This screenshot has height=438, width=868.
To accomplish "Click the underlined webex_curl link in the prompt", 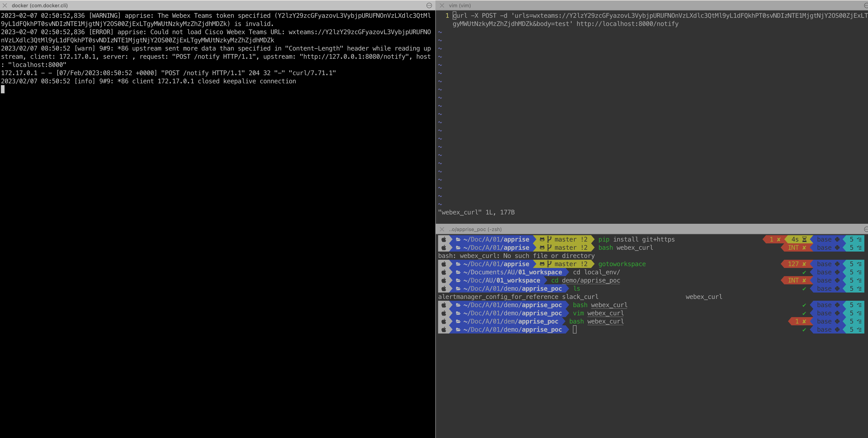I will click(x=609, y=305).
